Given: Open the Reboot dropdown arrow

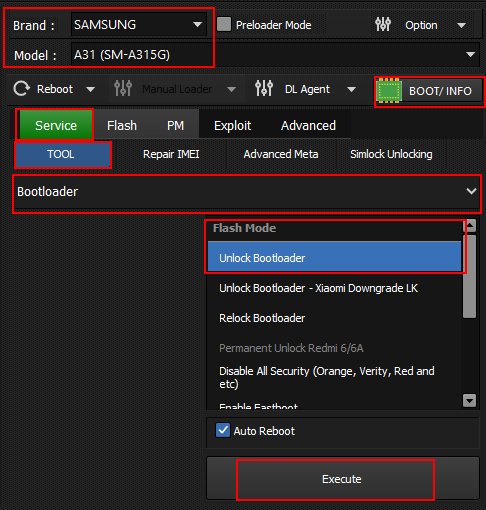Looking at the screenshot, I should (x=90, y=89).
